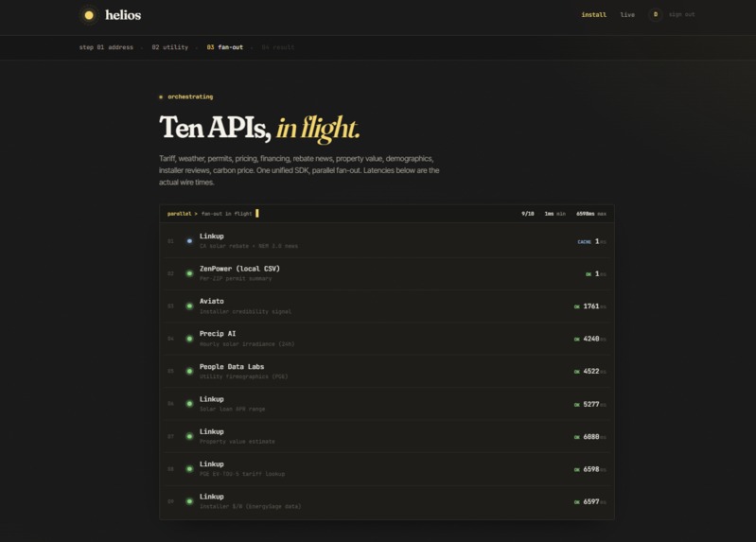Click the yellow cursor block after fan-out in flight
Viewport: 756px width, 542px height.
coord(257,213)
